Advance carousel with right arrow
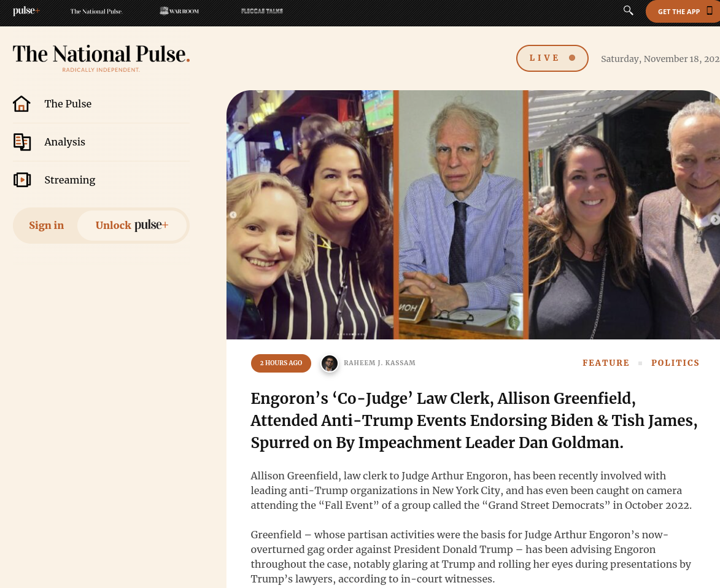Image resolution: width=720 pixels, height=588 pixels. [x=715, y=220]
